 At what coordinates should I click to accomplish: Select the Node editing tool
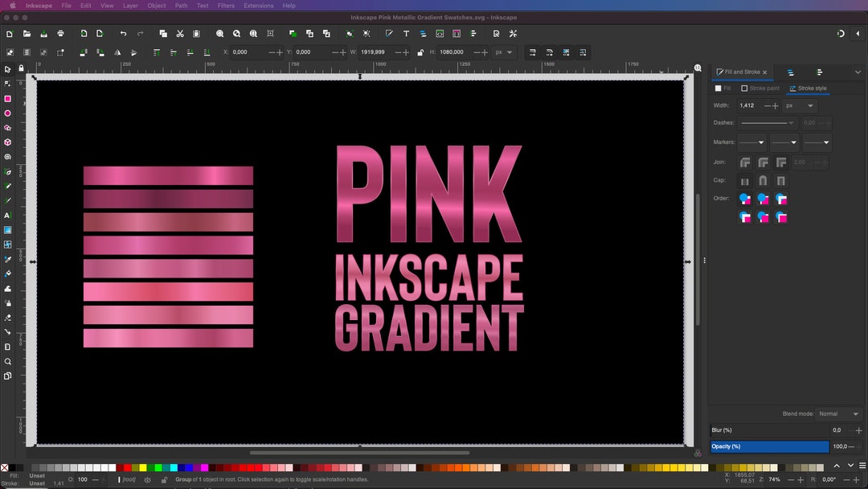(x=7, y=84)
